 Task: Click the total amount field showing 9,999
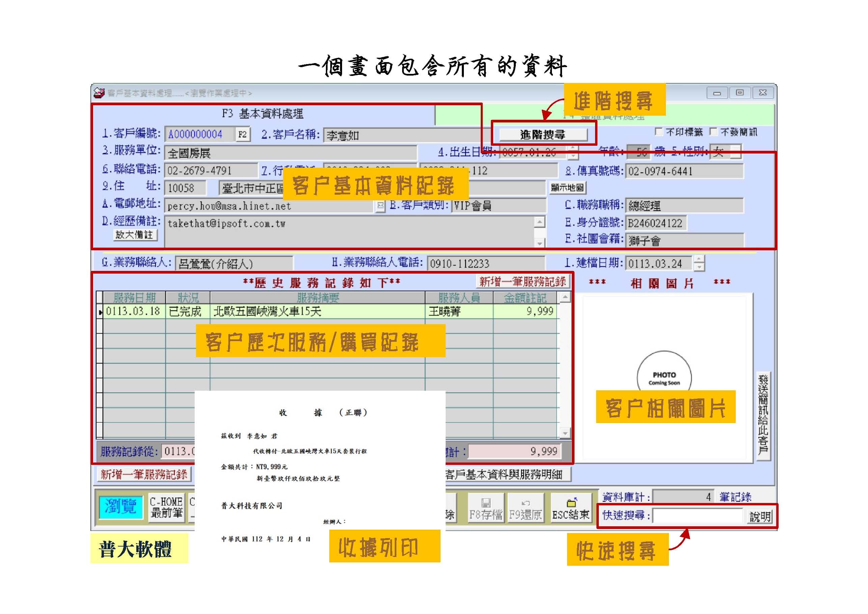tap(515, 451)
